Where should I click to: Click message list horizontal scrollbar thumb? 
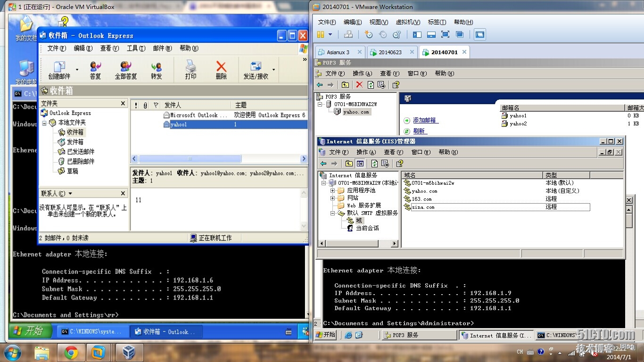tap(190, 159)
